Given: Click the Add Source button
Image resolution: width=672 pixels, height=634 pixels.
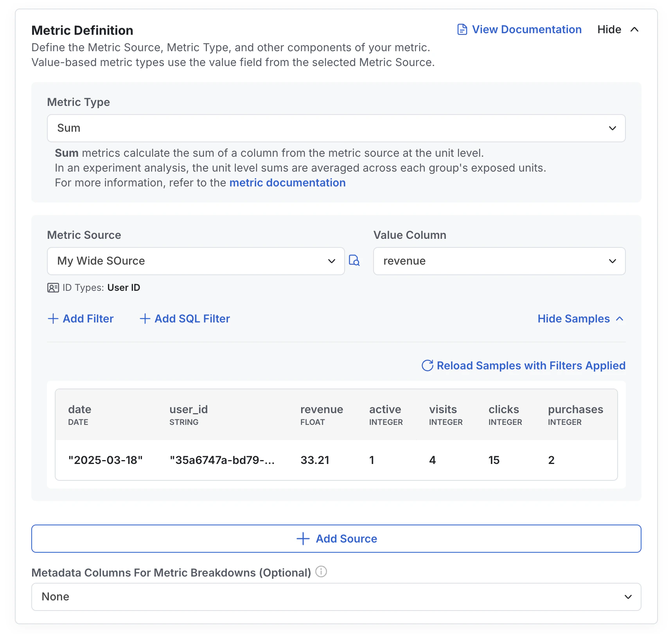Looking at the screenshot, I should pyautogui.click(x=336, y=538).
